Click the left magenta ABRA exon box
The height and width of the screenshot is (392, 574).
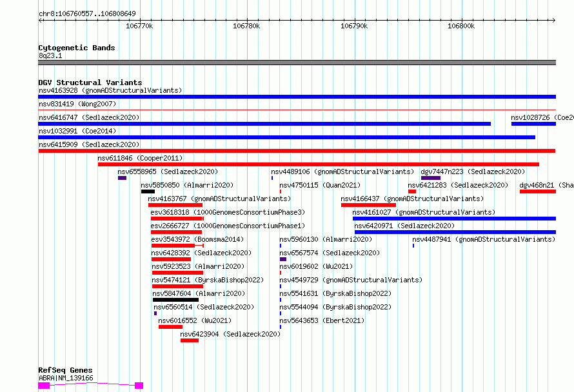pos(44,386)
